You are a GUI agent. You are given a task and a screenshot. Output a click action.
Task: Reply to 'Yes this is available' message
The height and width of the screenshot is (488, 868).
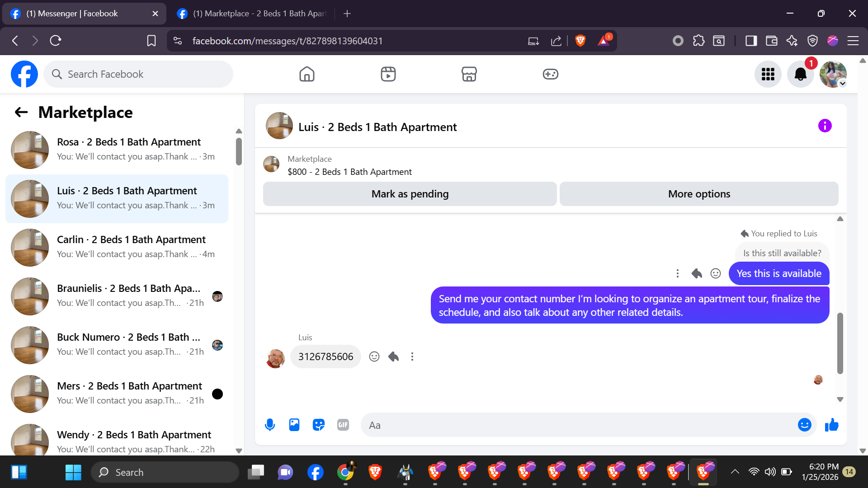pyautogui.click(x=697, y=273)
